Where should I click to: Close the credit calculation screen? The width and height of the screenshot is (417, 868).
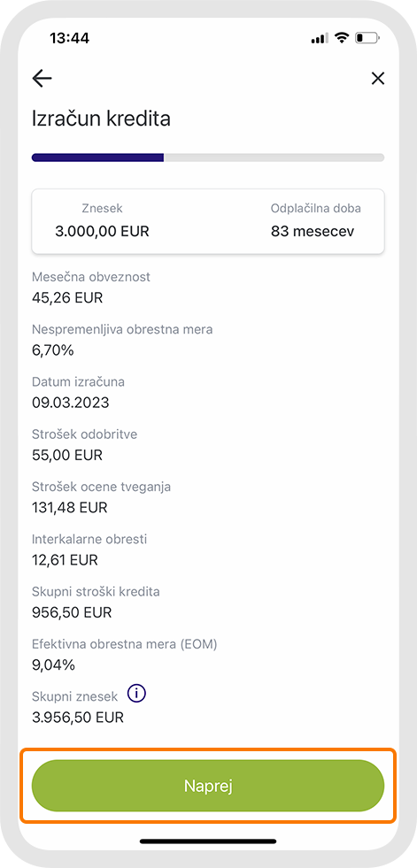tap(378, 79)
